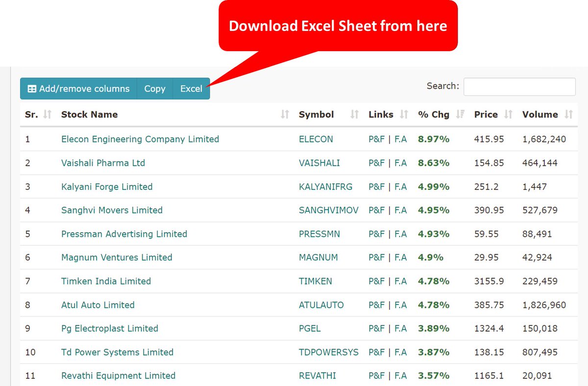Open Pg Electroplast Limited link

(110, 329)
